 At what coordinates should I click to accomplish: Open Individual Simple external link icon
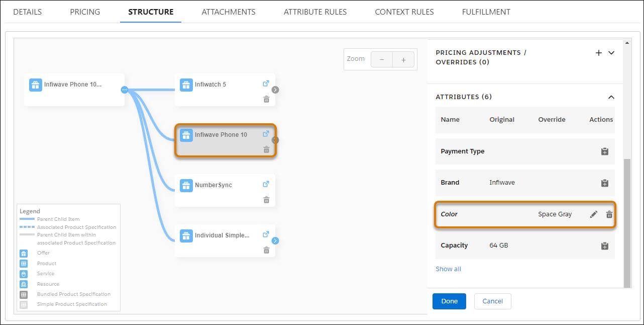tap(266, 234)
